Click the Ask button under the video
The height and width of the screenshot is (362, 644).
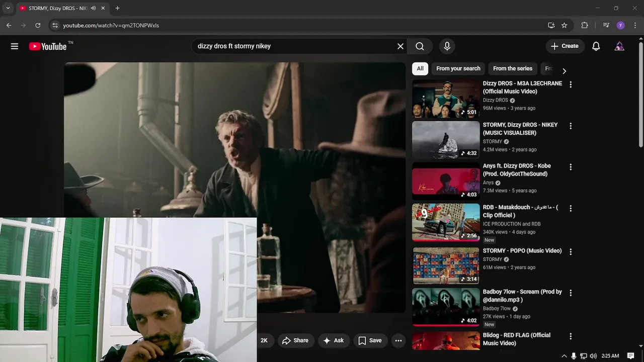[x=334, y=340]
